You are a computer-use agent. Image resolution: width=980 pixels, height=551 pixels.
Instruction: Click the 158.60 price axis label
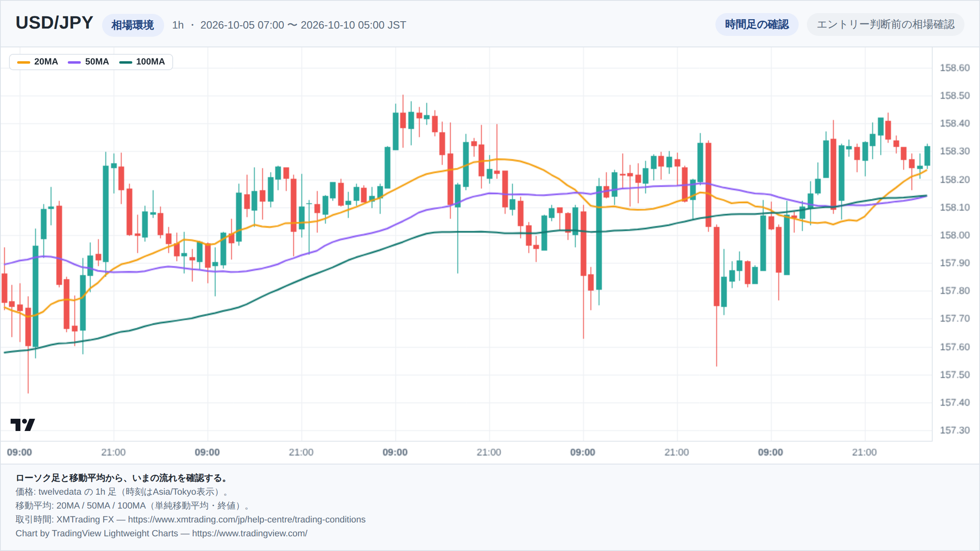pos(954,68)
